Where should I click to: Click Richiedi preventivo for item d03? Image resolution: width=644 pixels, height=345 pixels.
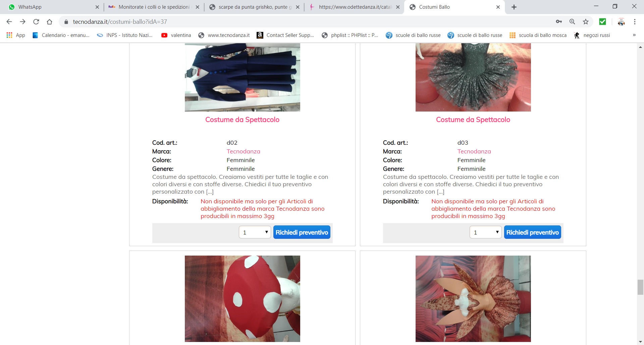click(533, 232)
